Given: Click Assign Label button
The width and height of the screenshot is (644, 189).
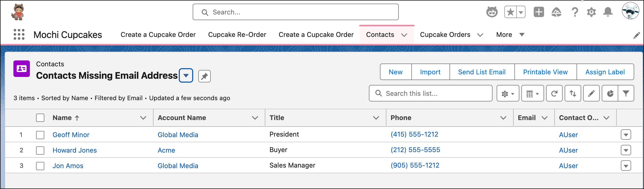Looking at the screenshot, I should [605, 72].
